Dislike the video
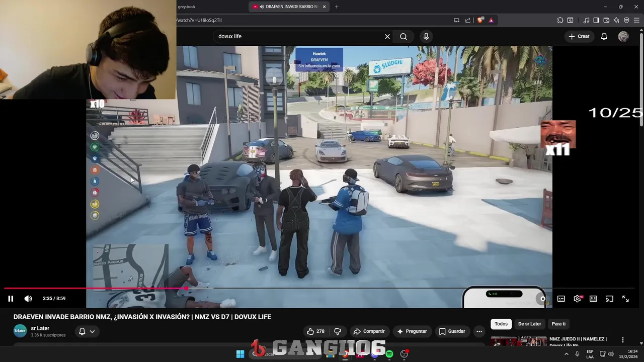 tap(338, 331)
